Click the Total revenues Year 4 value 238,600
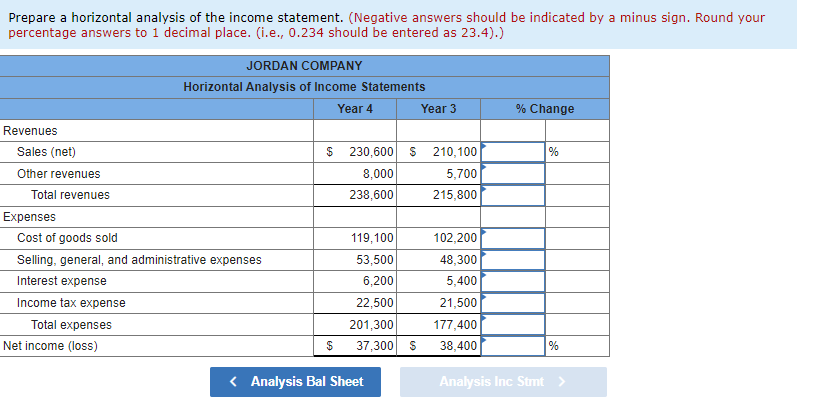 pyautogui.click(x=371, y=195)
